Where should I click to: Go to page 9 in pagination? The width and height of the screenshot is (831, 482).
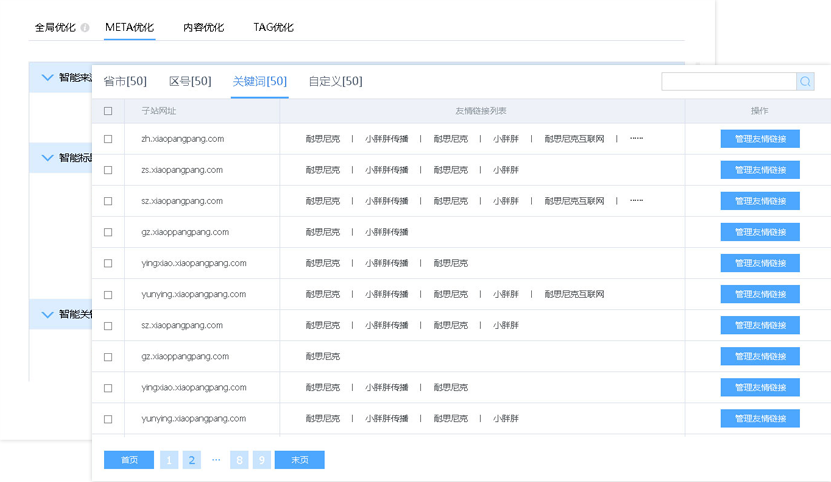click(x=262, y=460)
